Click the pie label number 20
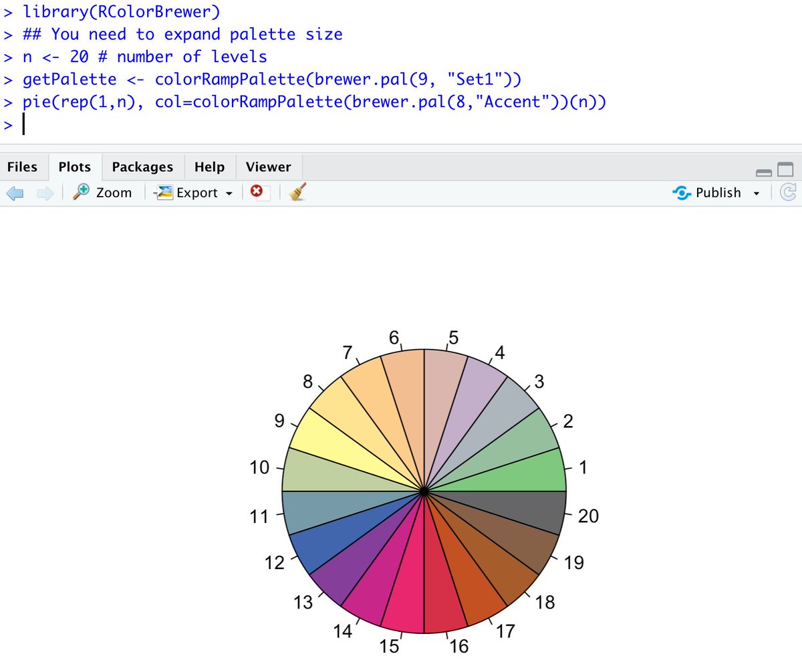This screenshot has height=672, width=802. tap(588, 516)
